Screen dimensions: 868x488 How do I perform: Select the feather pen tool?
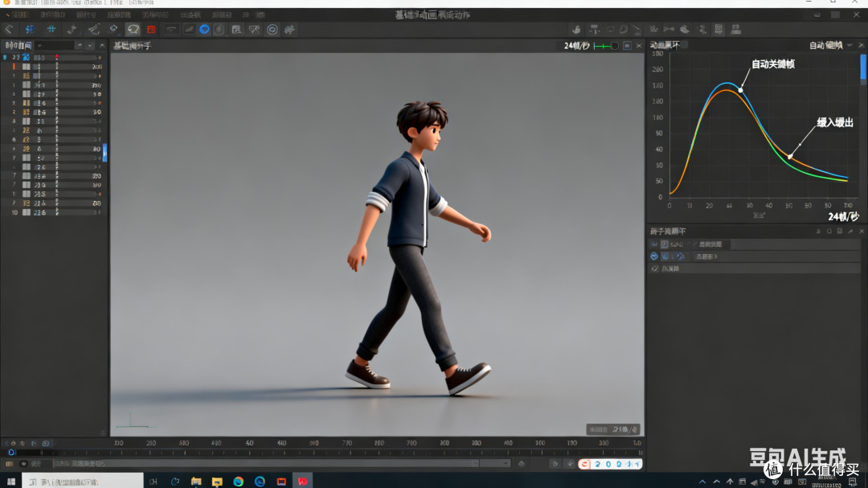click(93, 30)
